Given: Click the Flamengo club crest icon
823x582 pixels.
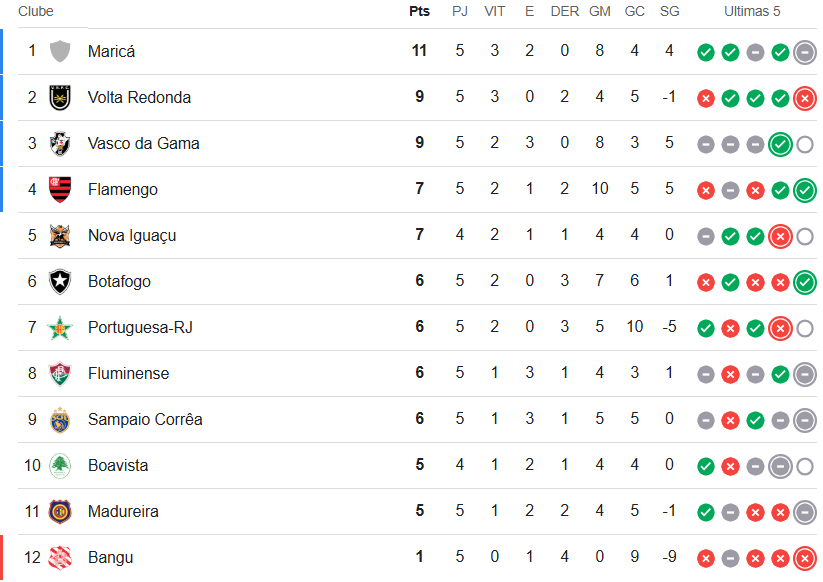Looking at the screenshot, I should pos(60,189).
